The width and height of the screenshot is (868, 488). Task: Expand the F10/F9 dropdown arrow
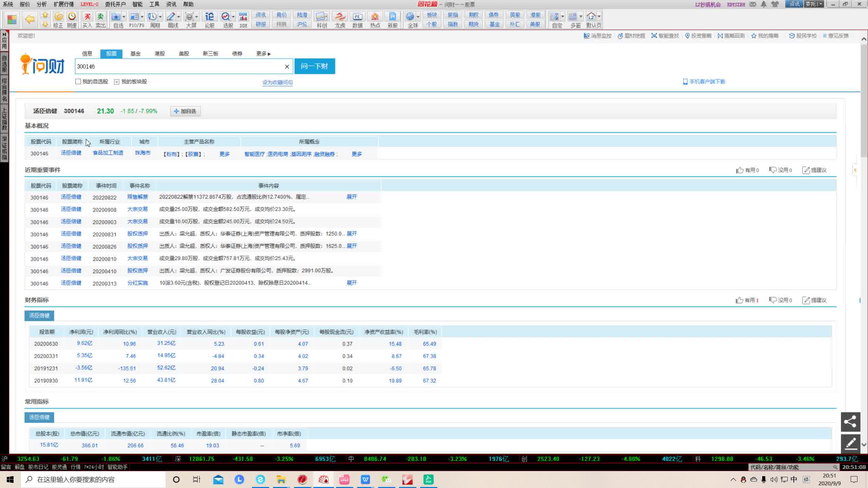(x=142, y=17)
